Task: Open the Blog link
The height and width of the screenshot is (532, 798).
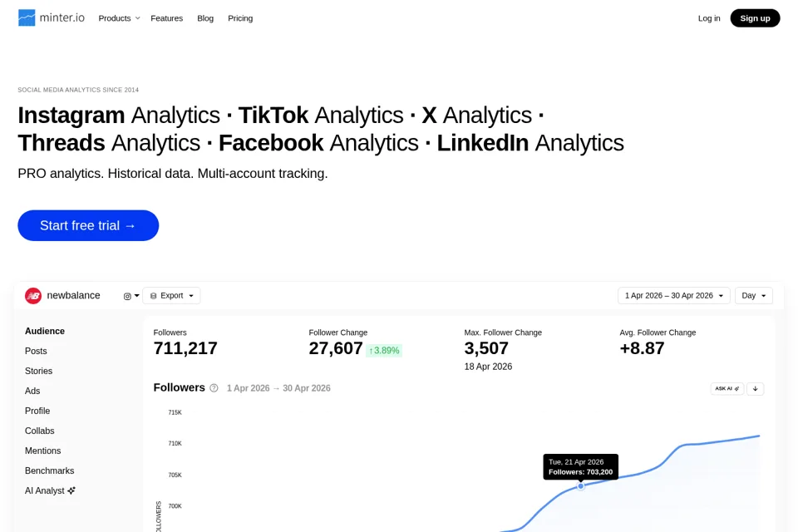Action: click(x=205, y=18)
